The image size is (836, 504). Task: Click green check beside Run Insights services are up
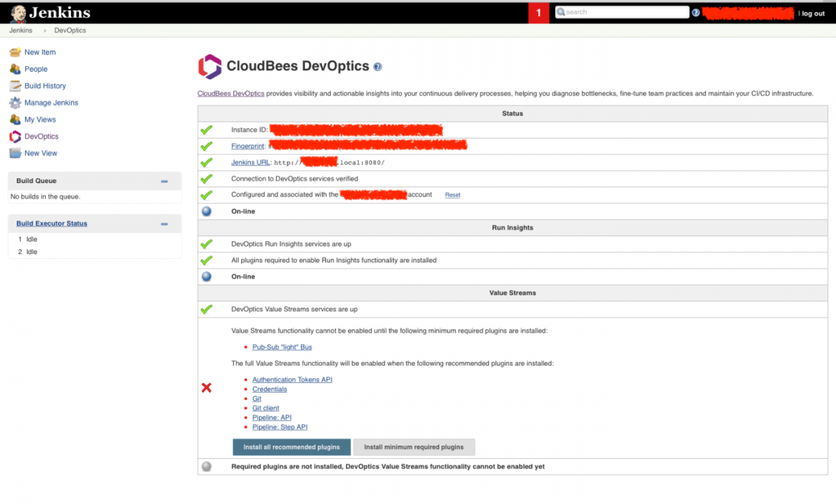point(206,244)
